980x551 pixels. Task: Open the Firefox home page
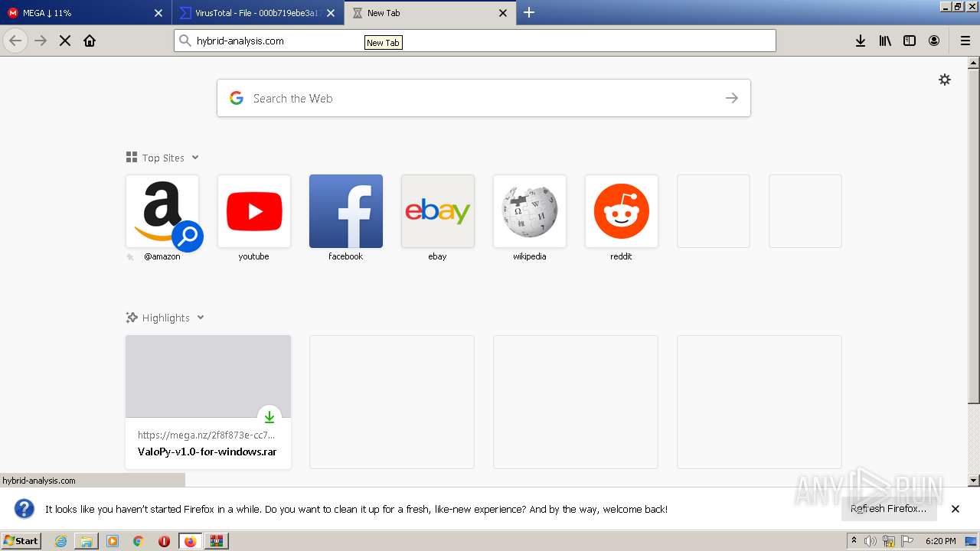coord(90,41)
